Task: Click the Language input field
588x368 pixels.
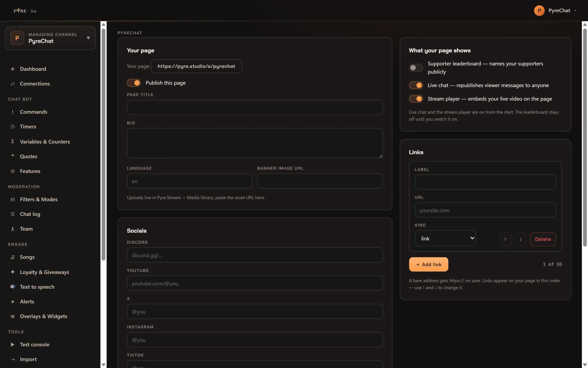Action: (x=189, y=181)
